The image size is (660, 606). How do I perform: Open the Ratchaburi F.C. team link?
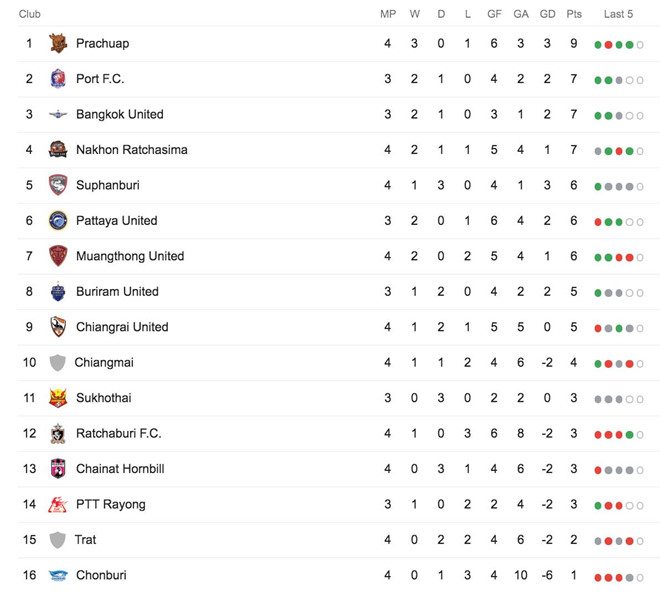click(x=118, y=434)
